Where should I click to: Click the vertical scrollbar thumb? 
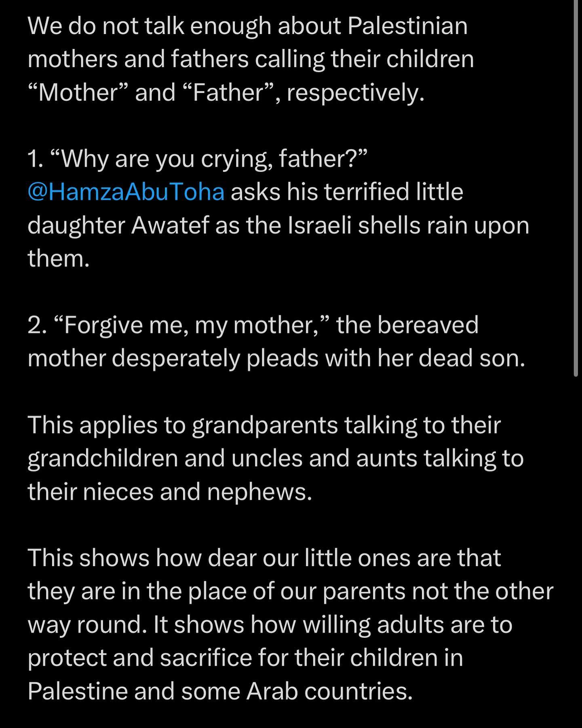click(x=576, y=188)
